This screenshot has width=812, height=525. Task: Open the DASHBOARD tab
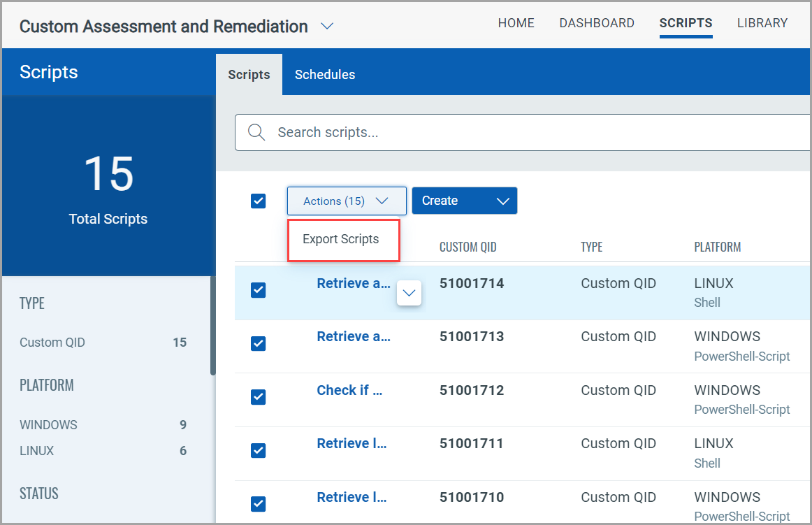(x=597, y=23)
